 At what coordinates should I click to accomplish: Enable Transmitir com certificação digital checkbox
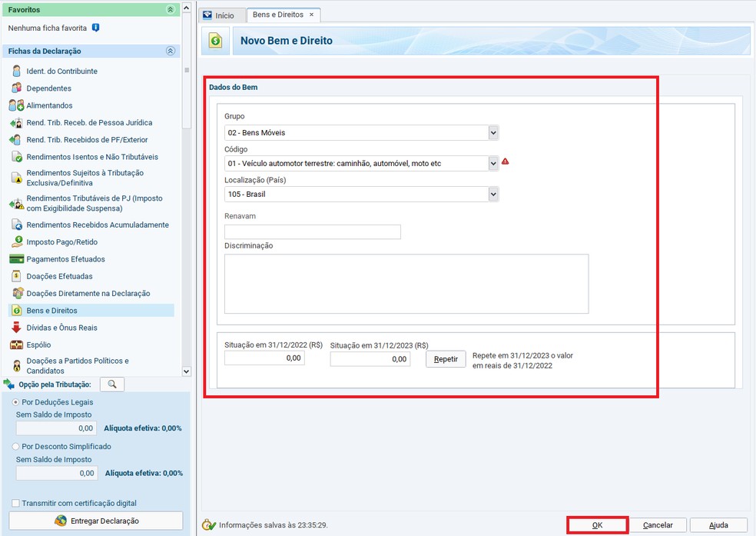pyautogui.click(x=16, y=503)
